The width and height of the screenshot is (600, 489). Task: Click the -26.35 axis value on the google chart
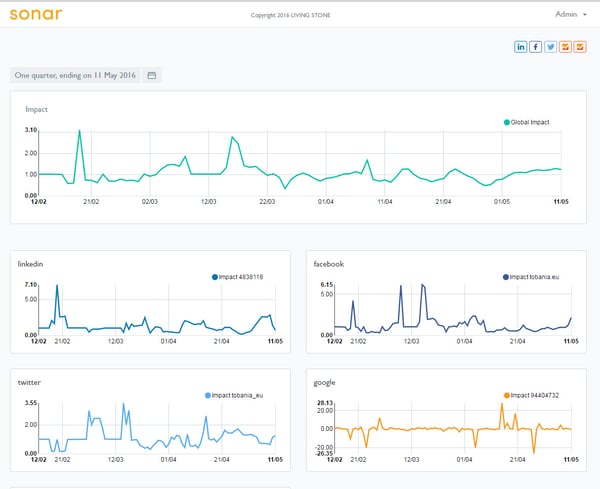click(x=324, y=453)
